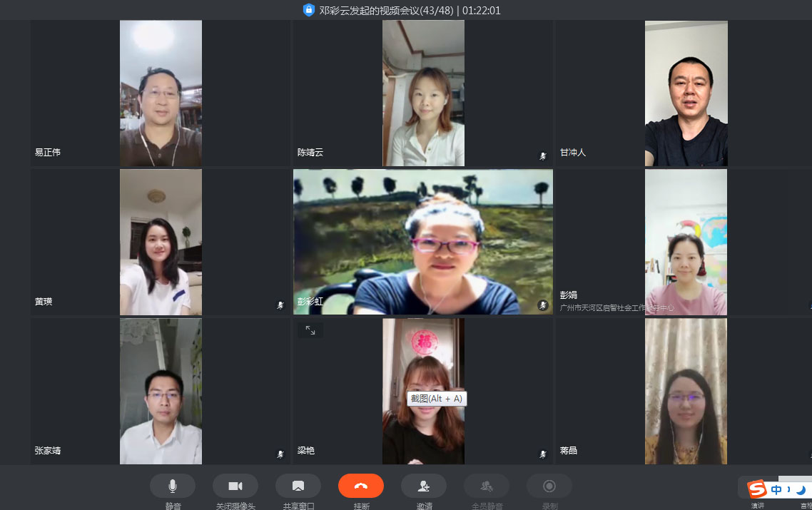This screenshot has height=510, width=812.
Task: Hang up the call with 挂断
Action: [360, 486]
